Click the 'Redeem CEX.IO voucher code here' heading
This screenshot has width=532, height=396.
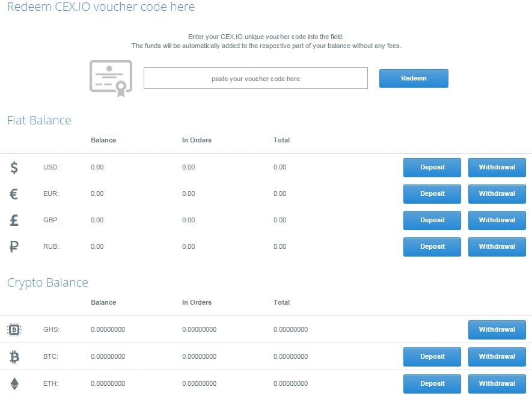point(101,7)
